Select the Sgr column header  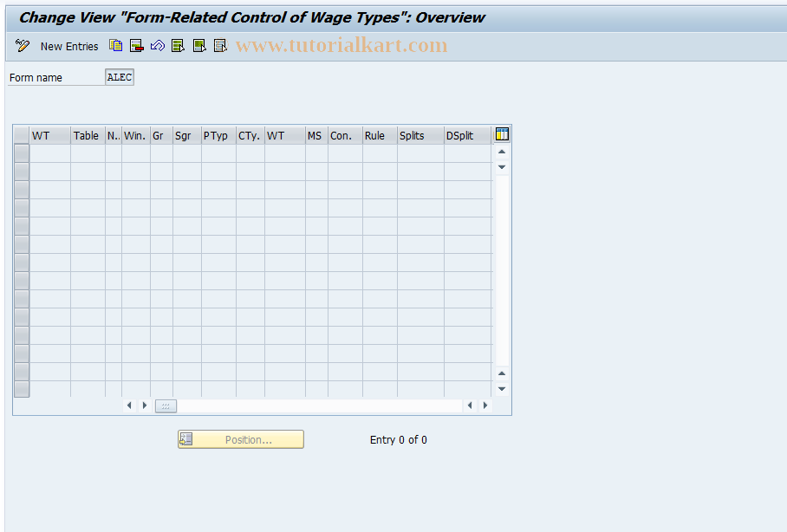[x=187, y=135]
